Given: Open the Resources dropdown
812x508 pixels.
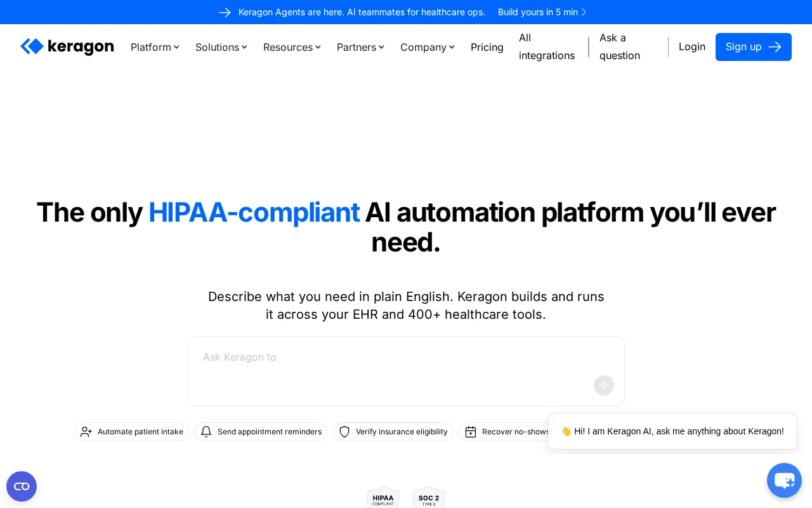Looking at the screenshot, I should coord(292,47).
